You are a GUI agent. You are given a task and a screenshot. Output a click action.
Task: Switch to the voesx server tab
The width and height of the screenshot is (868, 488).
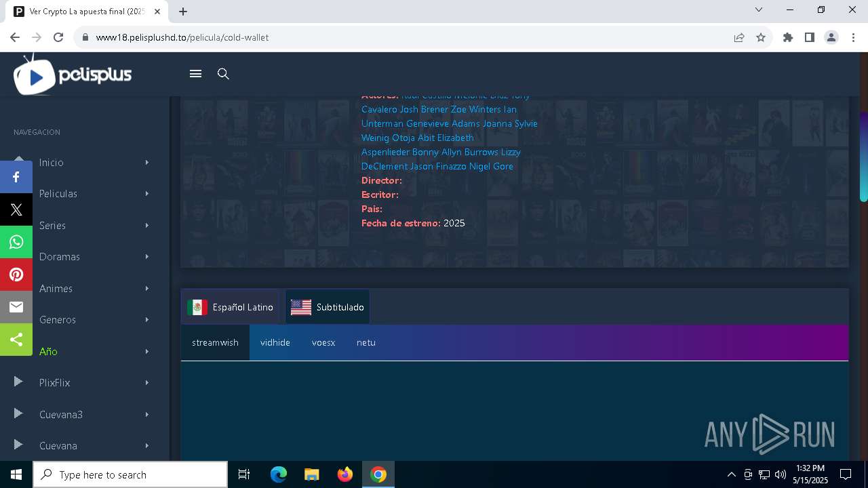click(x=323, y=342)
